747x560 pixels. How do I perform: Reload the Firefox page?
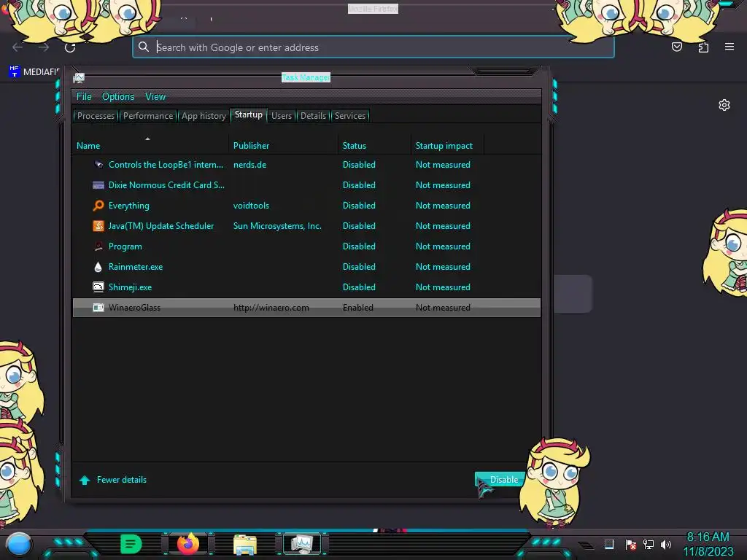tap(70, 47)
